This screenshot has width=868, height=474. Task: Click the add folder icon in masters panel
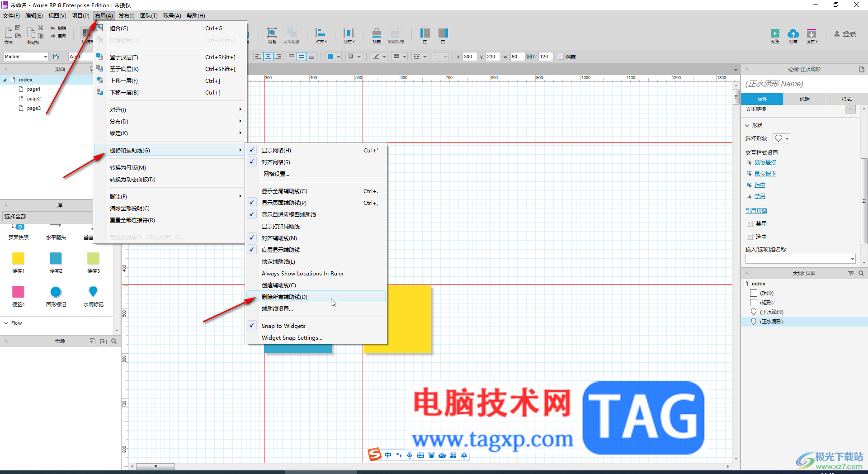tap(104, 341)
